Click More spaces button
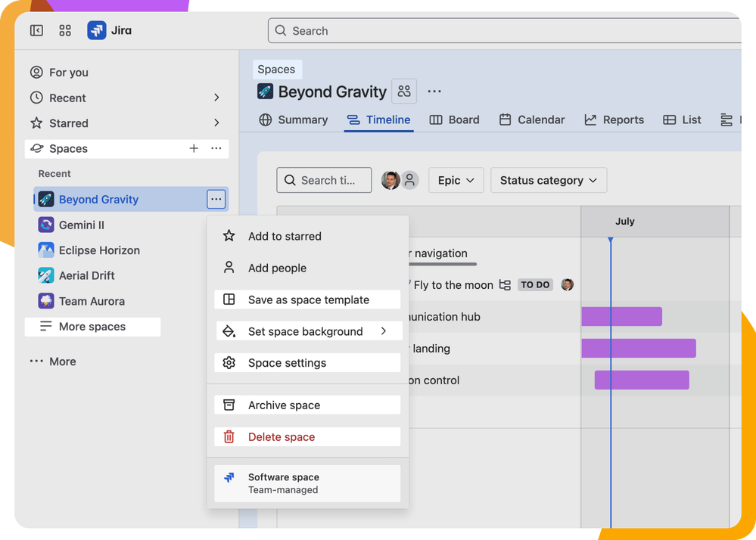Image resolution: width=756 pixels, height=540 pixels. coord(92,327)
